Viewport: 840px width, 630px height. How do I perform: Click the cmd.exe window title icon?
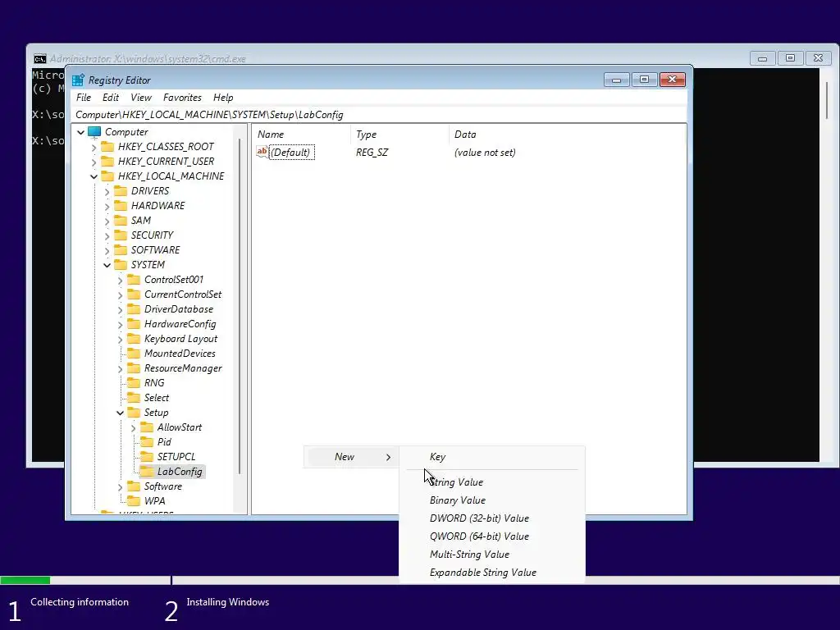40,59
